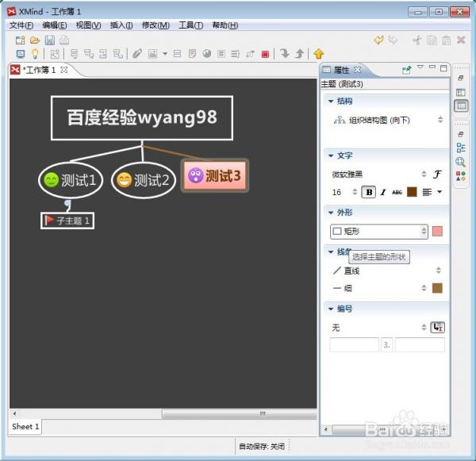
Task: Open the 修改(M) menu
Action: click(155, 25)
